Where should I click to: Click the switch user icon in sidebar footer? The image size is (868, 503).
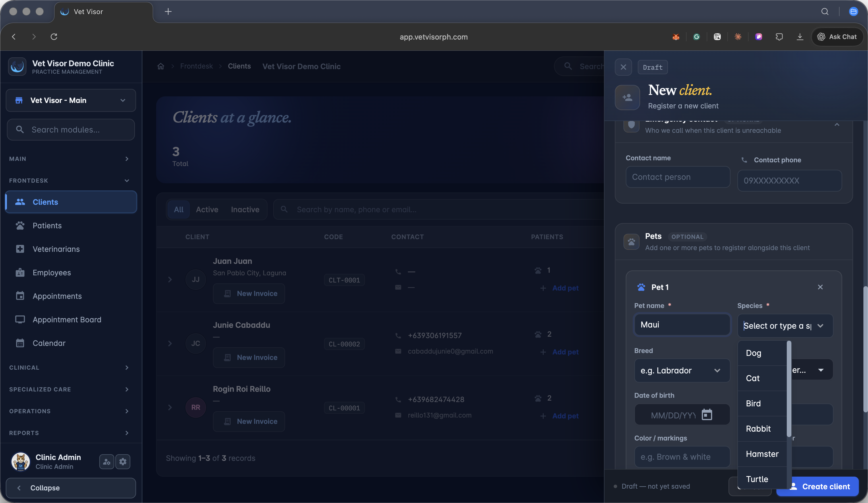106,461
